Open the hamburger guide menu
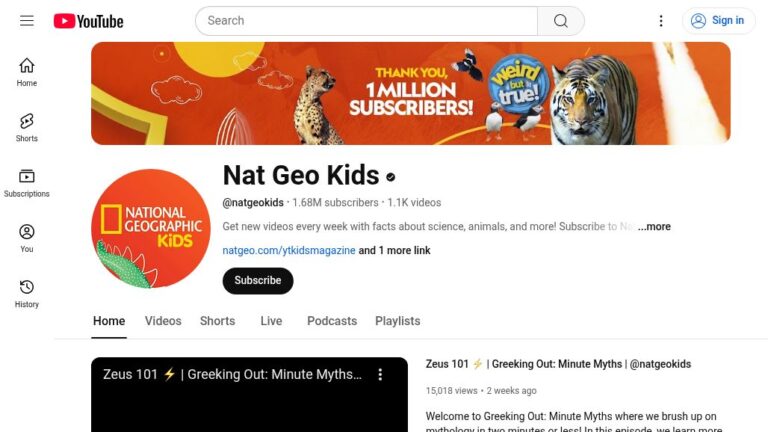The width and height of the screenshot is (768, 432). (27, 21)
